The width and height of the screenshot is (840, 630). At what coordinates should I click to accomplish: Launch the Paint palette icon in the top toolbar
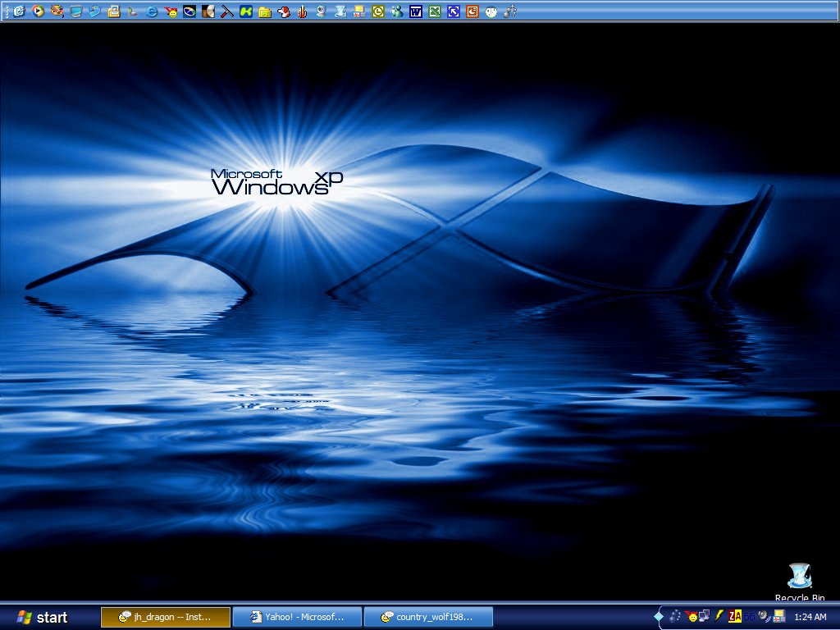click(x=57, y=11)
